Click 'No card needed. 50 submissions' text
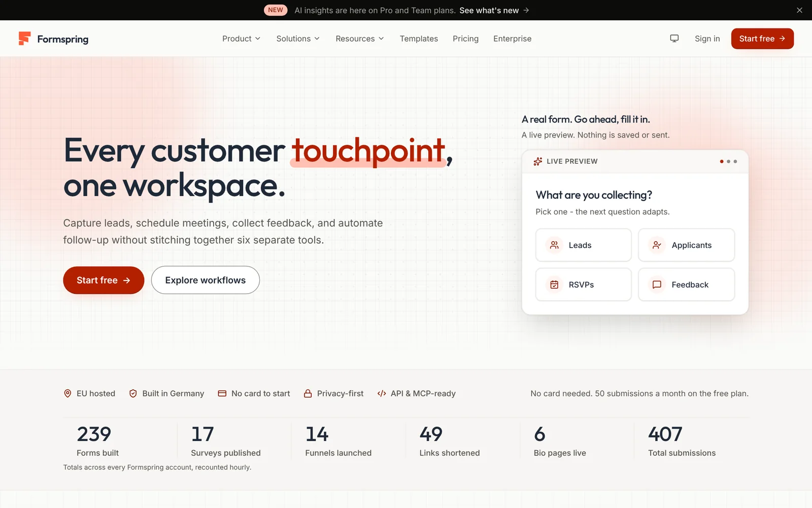The height and width of the screenshot is (508, 812). pos(639,394)
